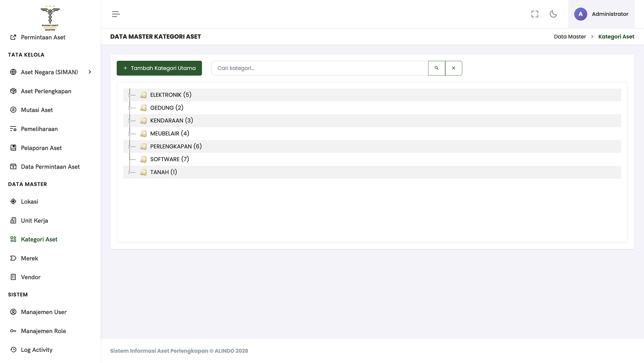Viewport: 644px width, 363px height.
Task: Open Permintaan Aset menu
Action: coord(43,37)
